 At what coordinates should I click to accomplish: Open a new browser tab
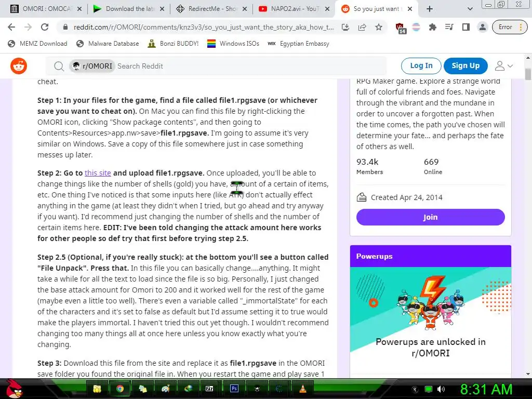point(430,9)
